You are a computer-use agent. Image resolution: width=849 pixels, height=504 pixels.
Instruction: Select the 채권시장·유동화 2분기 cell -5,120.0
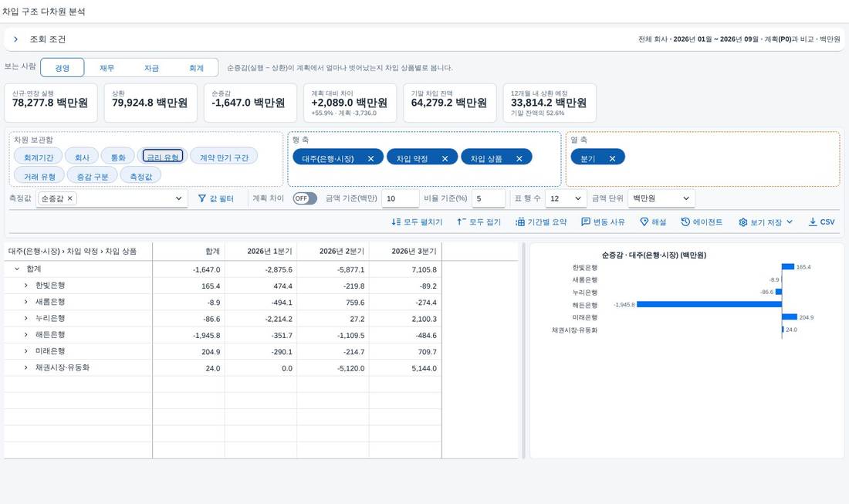point(333,368)
